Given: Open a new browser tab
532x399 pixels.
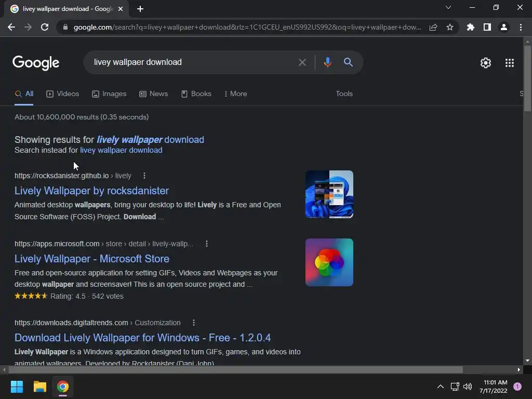Looking at the screenshot, I should [x=140, y=9].
